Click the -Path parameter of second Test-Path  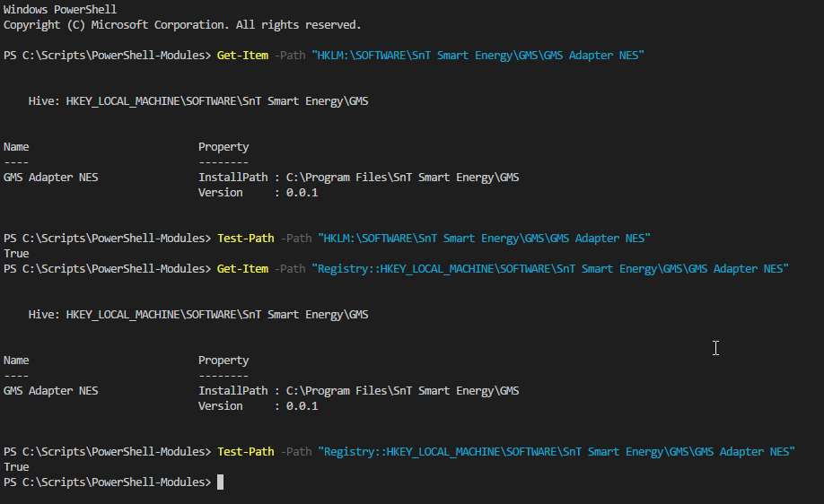[296, 451]
